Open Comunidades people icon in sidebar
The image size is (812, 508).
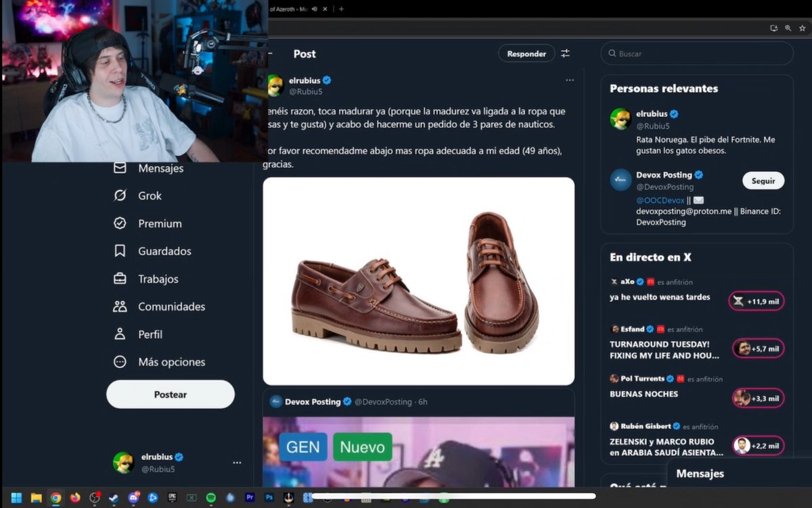(120, 306)
